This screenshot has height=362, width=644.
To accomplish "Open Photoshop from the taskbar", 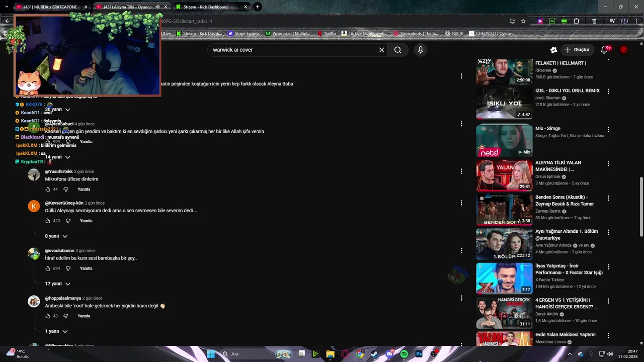I will 419,354.
